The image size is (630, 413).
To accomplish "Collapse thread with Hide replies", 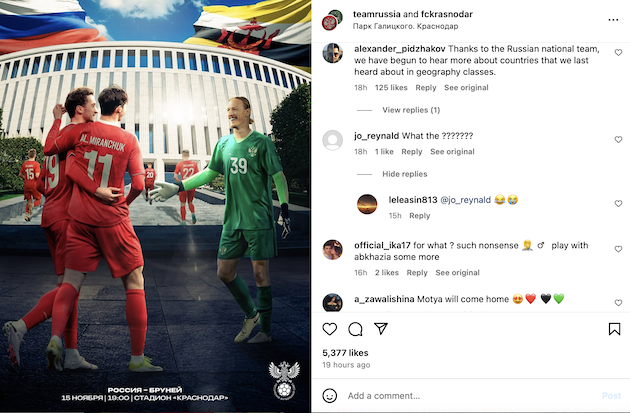I will point(405,174).
